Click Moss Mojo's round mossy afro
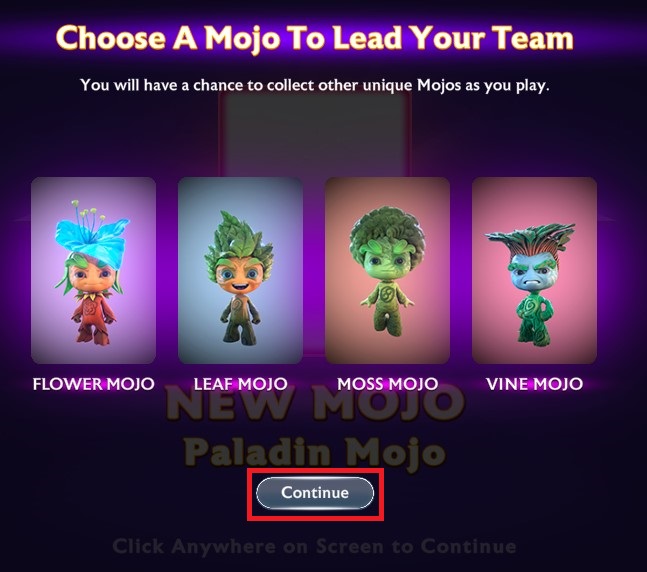 coord(387,232)
